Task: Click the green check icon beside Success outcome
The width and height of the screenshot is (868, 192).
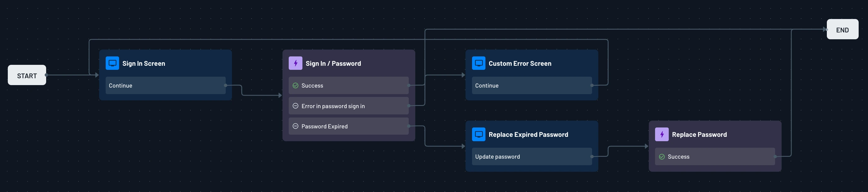Action: pos(296,85)
